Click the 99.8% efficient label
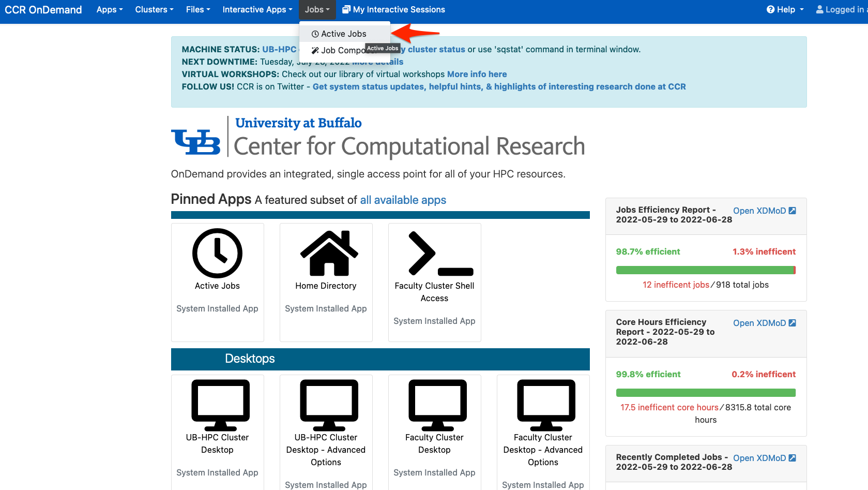Image resolution: width=868 pixels, height=490 pixels. click(648, 374)
